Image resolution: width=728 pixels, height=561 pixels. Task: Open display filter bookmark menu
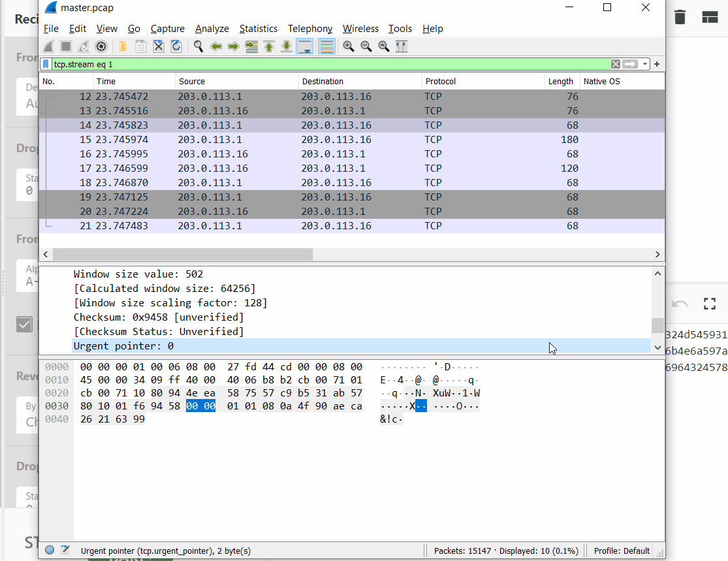(x=46, y=64)
